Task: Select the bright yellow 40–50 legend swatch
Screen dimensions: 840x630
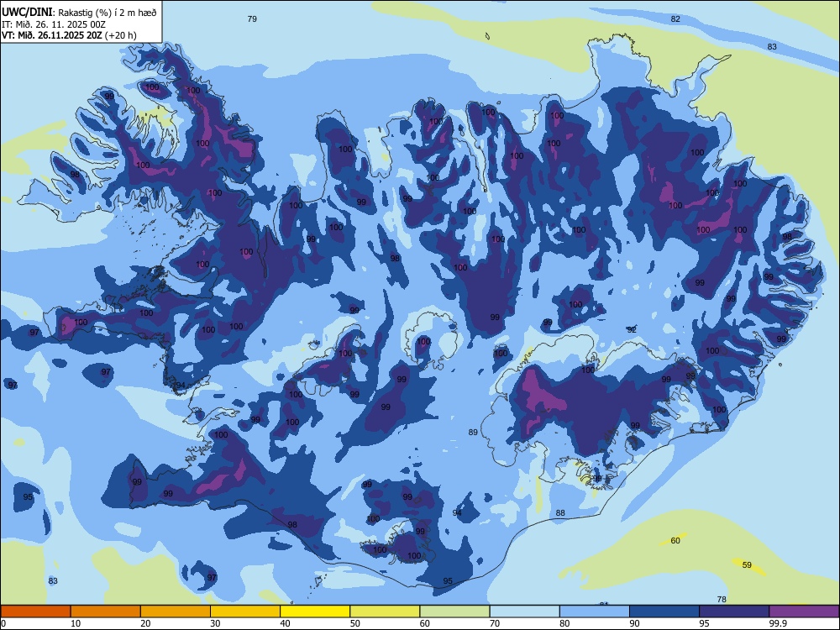Action: (315, 612)
